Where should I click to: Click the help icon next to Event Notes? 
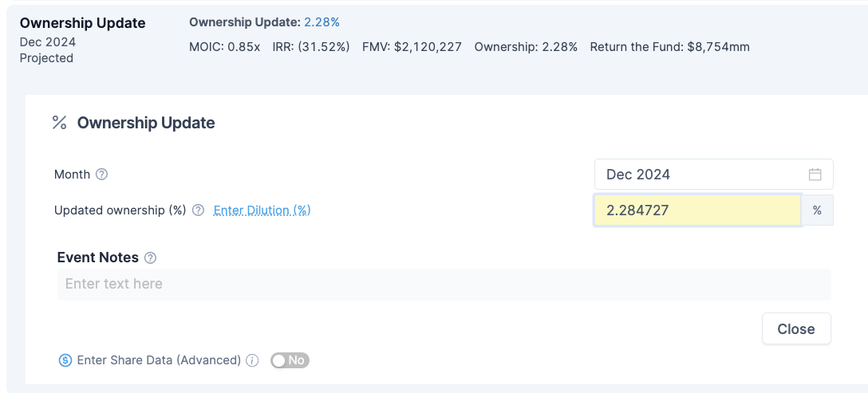150,257
